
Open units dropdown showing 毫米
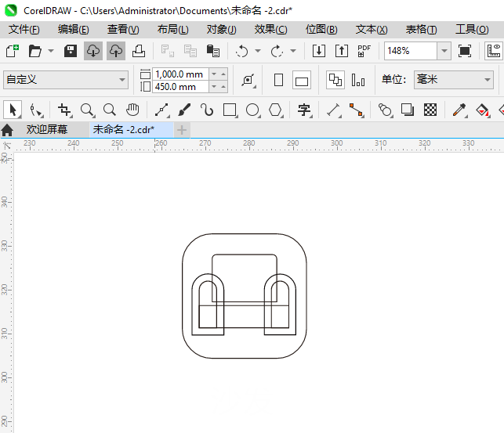[x=454, y=80]
